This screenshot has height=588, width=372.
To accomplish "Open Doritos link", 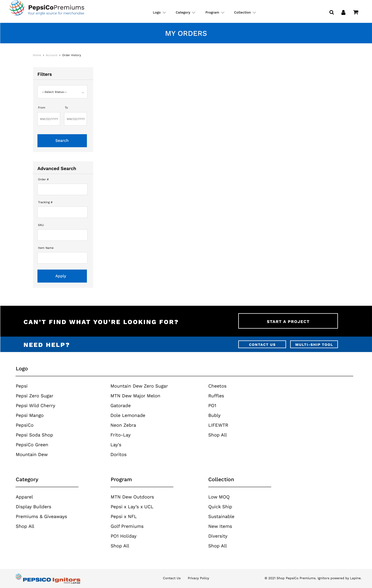I will pos(118,454).
